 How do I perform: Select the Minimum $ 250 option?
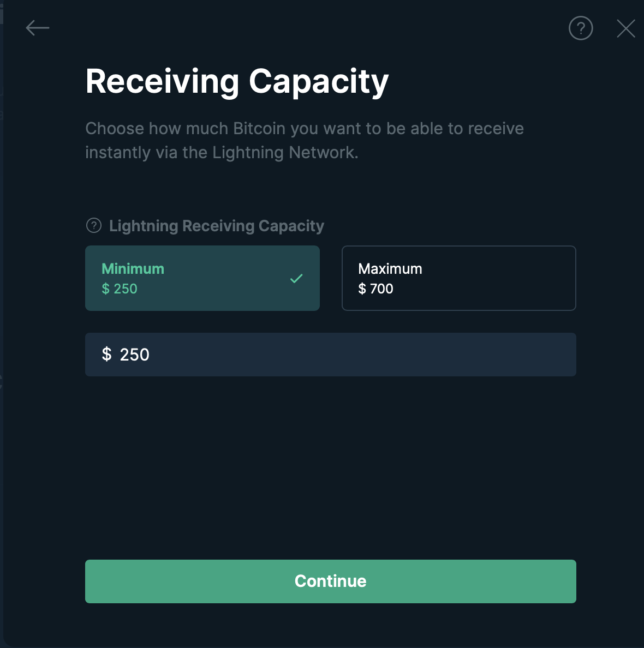tap(202, 278)
